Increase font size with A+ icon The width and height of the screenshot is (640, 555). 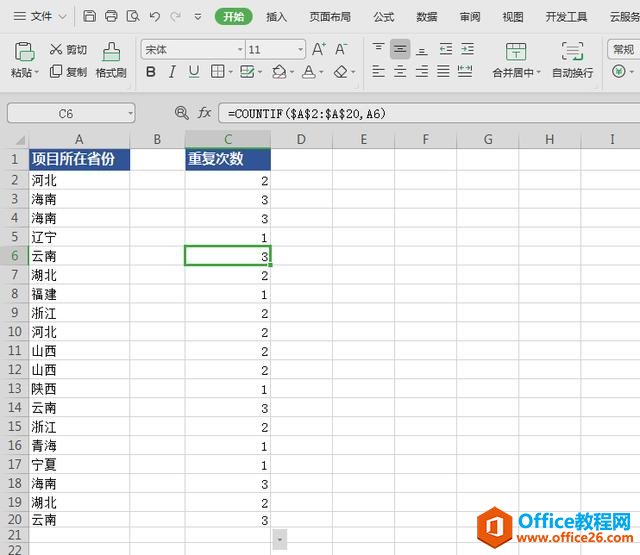click(x=319, y=49)
